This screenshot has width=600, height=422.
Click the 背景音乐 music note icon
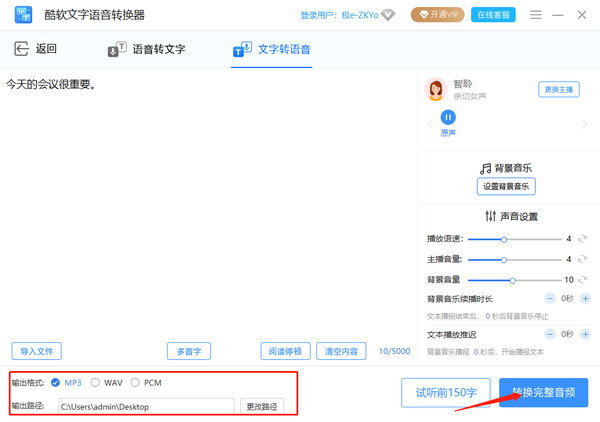coord(485,168)
